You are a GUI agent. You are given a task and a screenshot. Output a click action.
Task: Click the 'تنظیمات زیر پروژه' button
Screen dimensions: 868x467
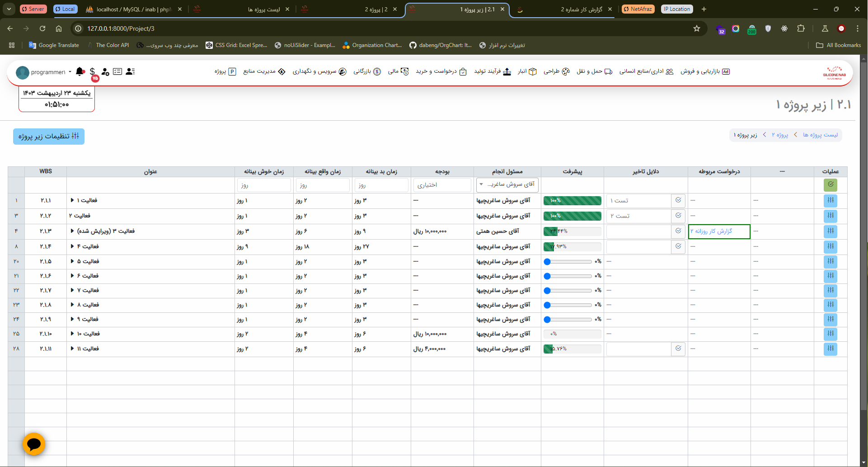pyautogui.click(x=49, y=136)
